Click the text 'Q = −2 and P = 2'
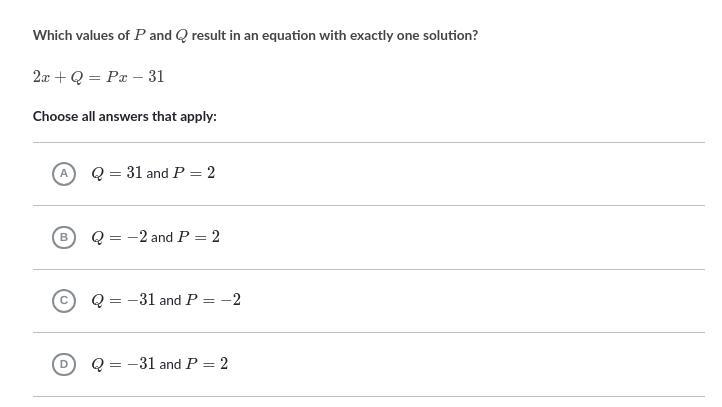Image resolution: width=722 pixels, height=407 pixels. point(155,237)
